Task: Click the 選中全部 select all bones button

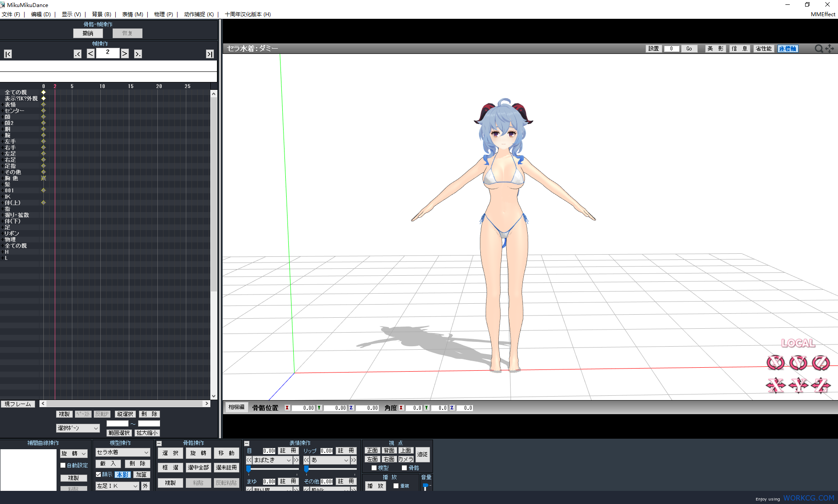Action: [x=199, y=468]
